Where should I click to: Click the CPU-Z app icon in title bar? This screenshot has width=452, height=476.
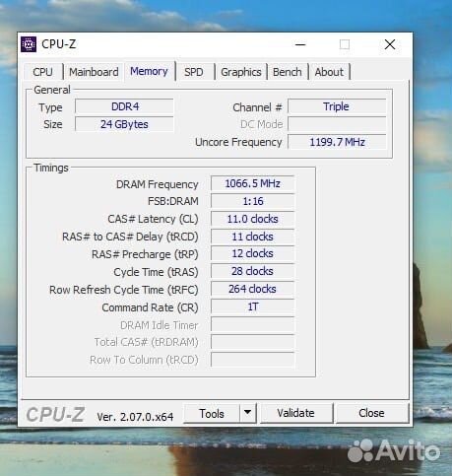coord(29,44)
